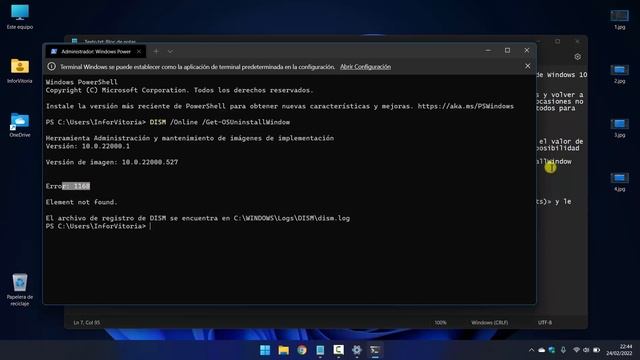The height and width of the screenshot is (360, 640).
Task: Click the Terminal window icon in the tab
Action: click(54, 51)
